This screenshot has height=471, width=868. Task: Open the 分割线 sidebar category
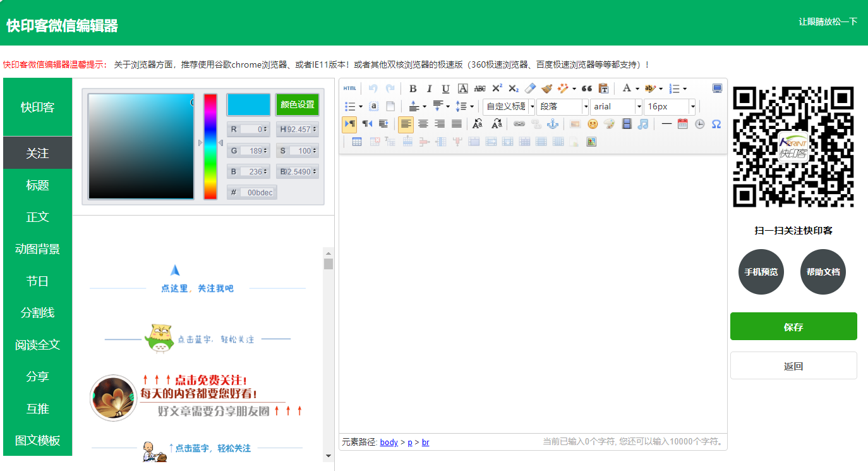(37, 313)
